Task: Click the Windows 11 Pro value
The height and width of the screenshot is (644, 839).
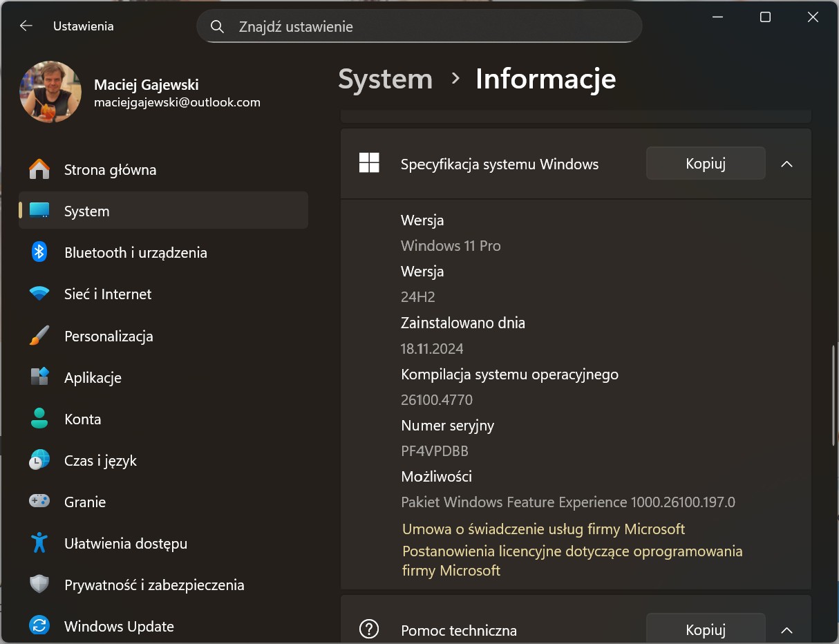Action: pos(451,245)
